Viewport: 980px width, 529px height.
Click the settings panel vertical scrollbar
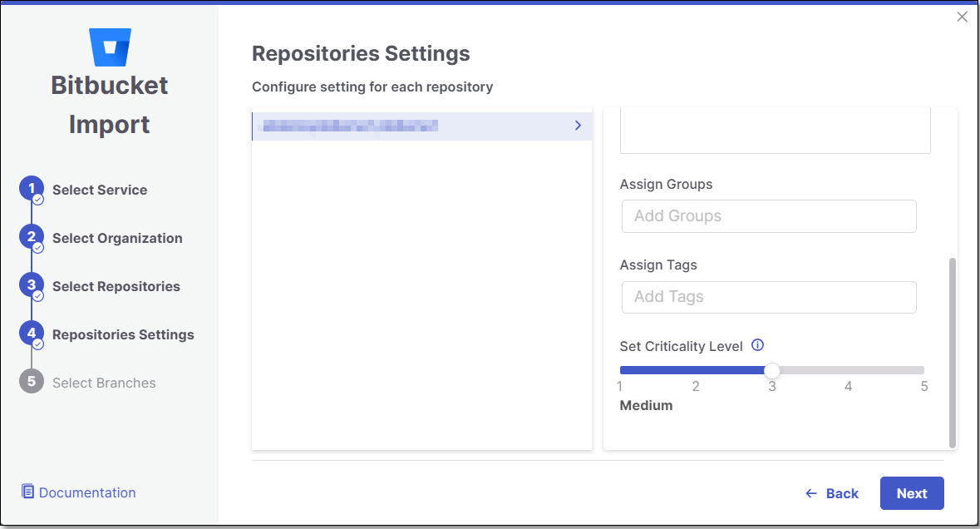[x=953, y=353]
